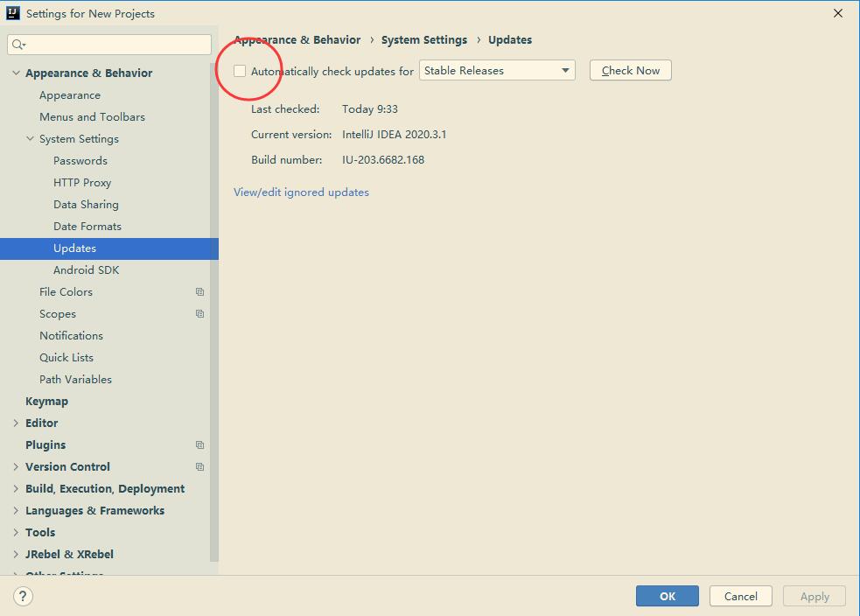The width and height of the screenshot is (860, 616).
Task: Click the Check Now button
Action: [x=631, y=70]
